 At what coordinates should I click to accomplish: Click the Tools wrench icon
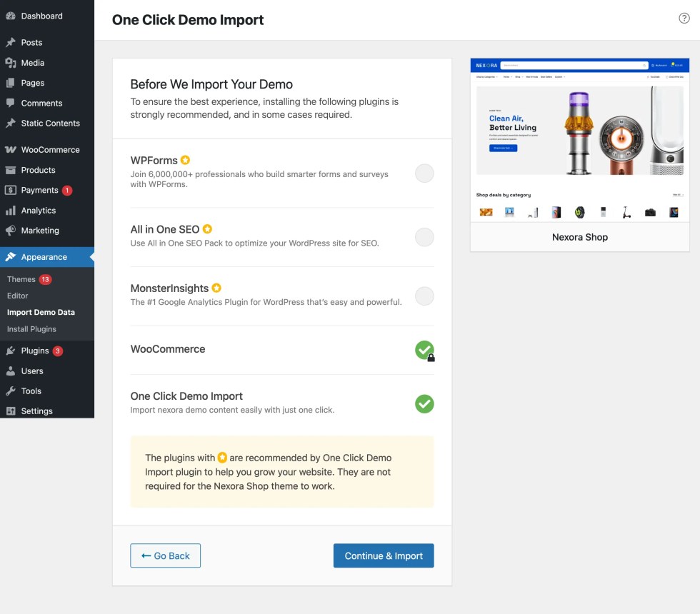click(x=11, y=391)
